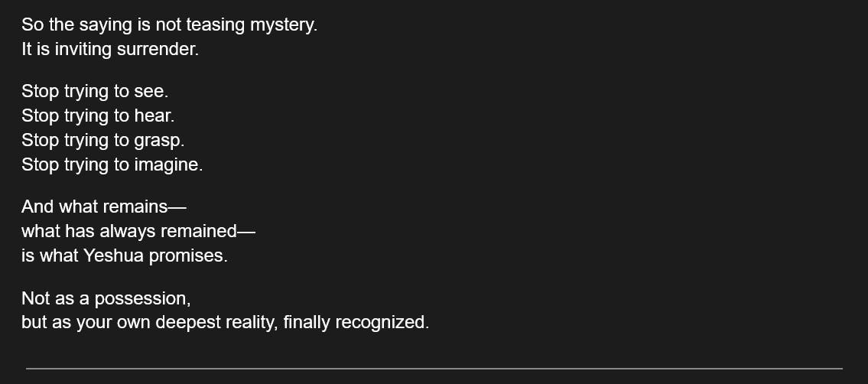This screenshot has height=384, width=868.
Task: Click the line beginning "but as your own deepest"
Action: click(x=225, y=323)
